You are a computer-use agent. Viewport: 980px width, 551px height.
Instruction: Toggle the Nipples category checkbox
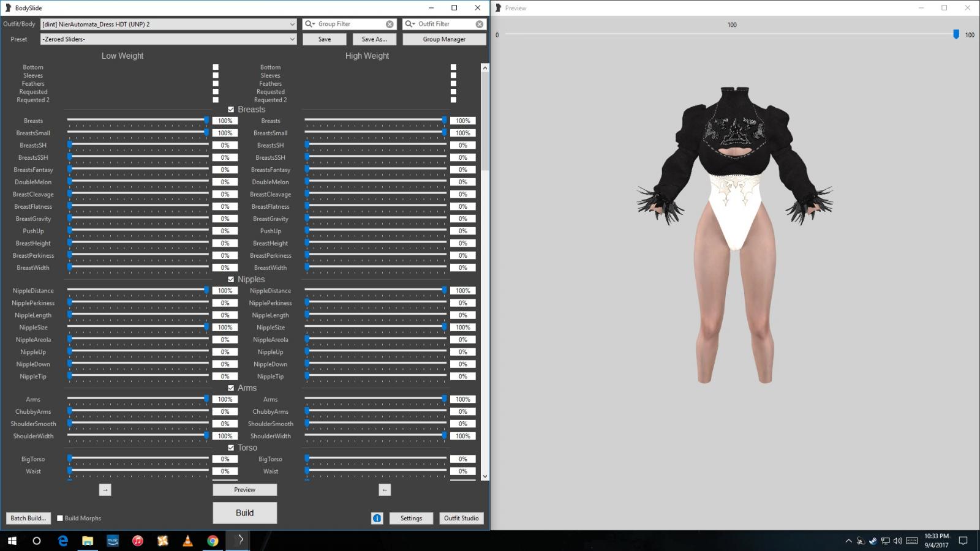(x=231, y=279)
